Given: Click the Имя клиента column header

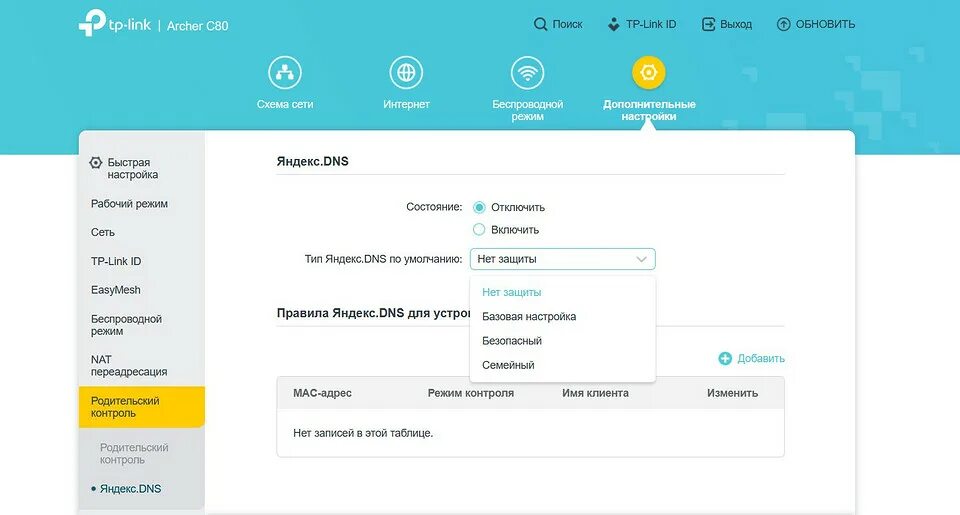Looking at the screenshot, I should pos(595,393).
